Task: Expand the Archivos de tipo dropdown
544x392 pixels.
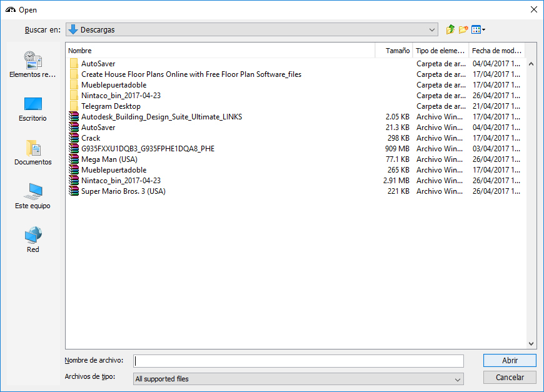Action: [458, 379]
